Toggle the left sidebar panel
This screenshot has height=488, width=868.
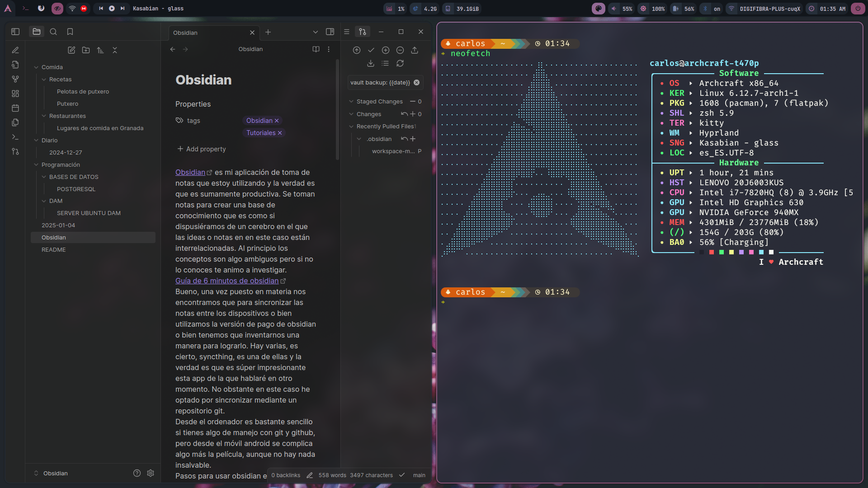[15, 32]
